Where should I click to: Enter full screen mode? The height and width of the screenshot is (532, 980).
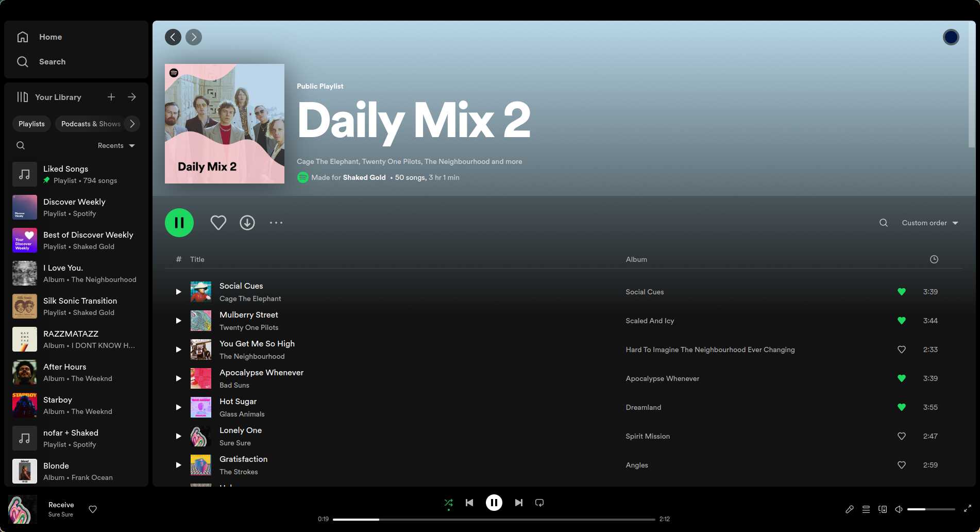click(x=968, y=508)
